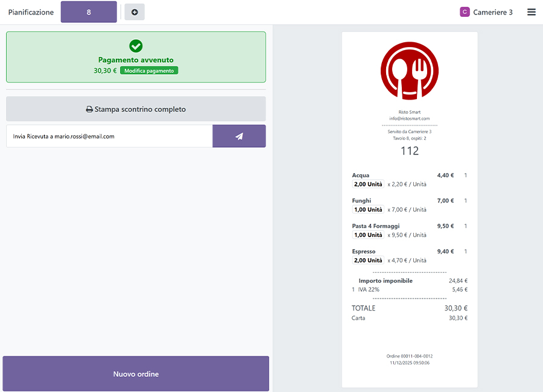This screenshot has height=392, width=543.
Task: Click the Modifica pagamento badge
Action: click(x=149, y=71)
